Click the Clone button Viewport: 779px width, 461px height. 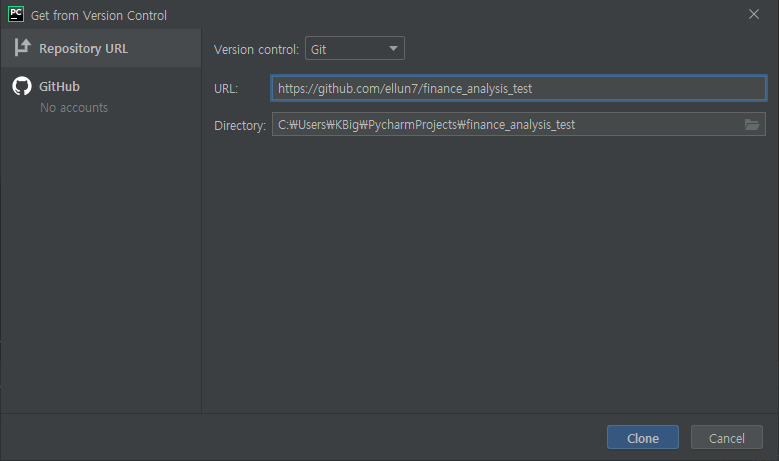[x=643, y=438]
